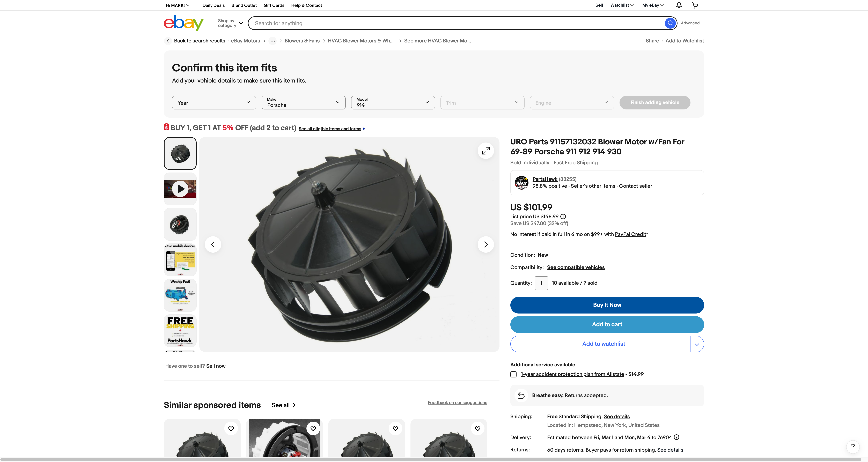
Task: Open the My eBay menu
Action: (652, 5)
